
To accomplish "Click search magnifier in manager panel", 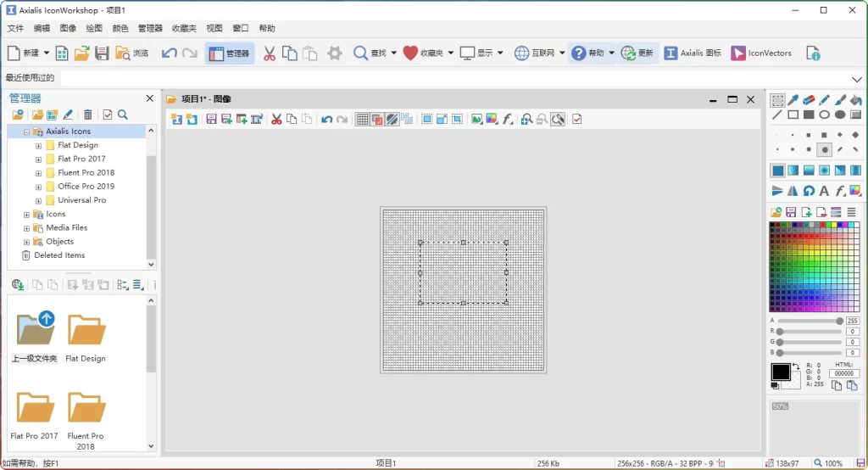I will (123, 115).
